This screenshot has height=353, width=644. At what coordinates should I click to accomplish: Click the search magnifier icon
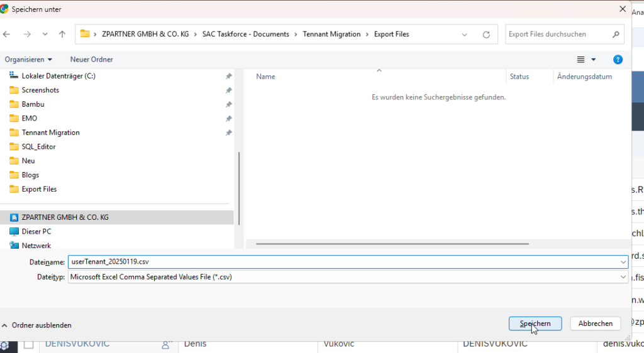pos(616,34)
